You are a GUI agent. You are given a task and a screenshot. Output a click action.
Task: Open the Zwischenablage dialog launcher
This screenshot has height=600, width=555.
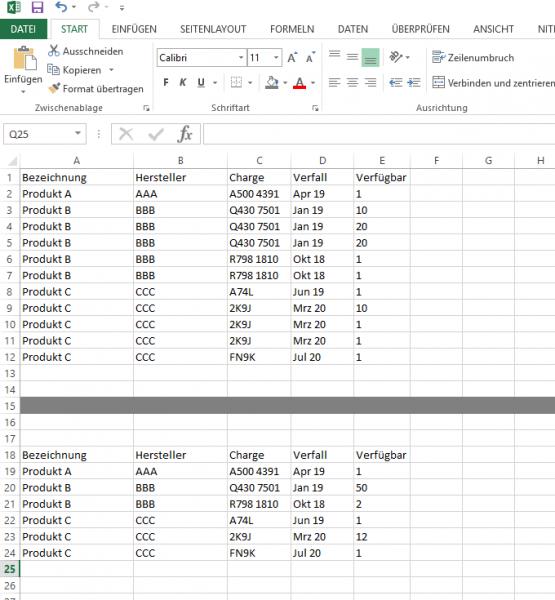tap(146, 108)
